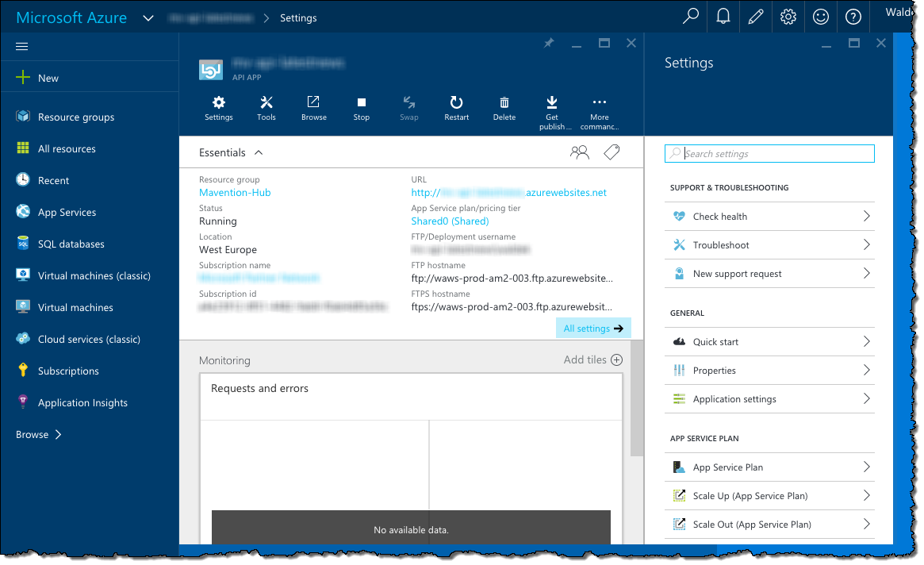Open the notifications bell
This screenshot has height=565, width=924.
click(x=723, y=17)
